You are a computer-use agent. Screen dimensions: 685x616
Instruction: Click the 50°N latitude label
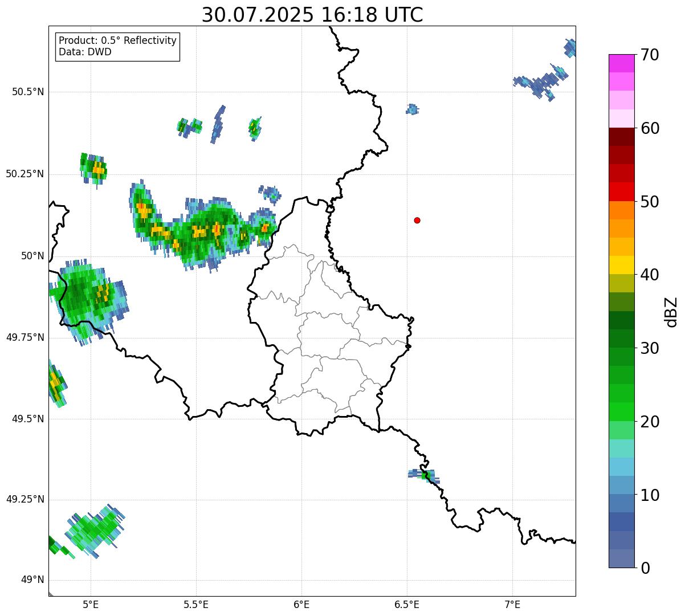32,256
